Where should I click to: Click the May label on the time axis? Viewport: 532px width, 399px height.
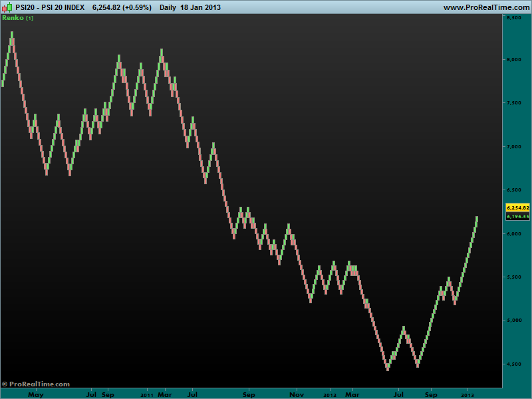pyautogui.click(x=36, y=394)
